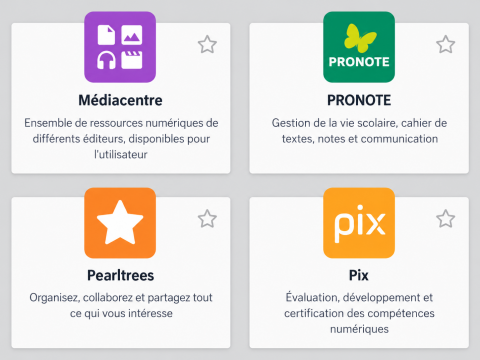Click the headphones symbol in Médiacentre icon

pyautogui.click(x=106, y=60)
